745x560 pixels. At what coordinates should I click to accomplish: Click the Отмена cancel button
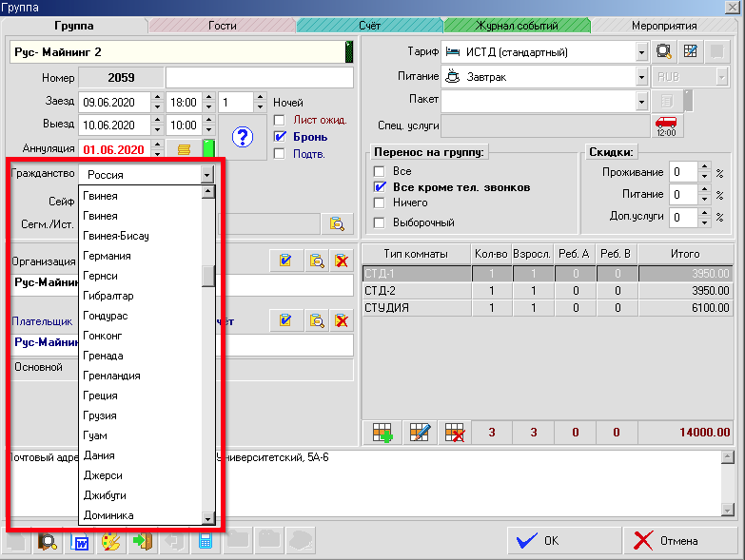[x=667, y=541]
